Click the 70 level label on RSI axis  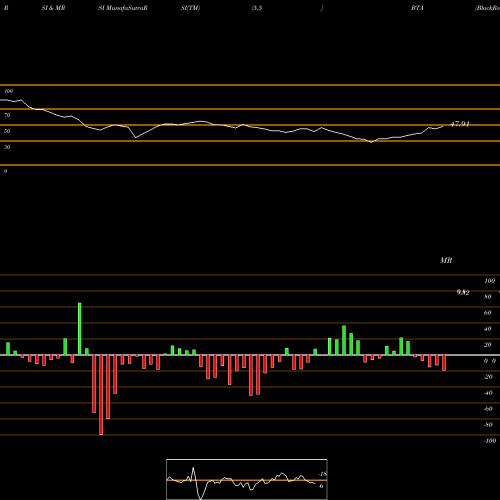pyautogui.click(x=7, y=115)
